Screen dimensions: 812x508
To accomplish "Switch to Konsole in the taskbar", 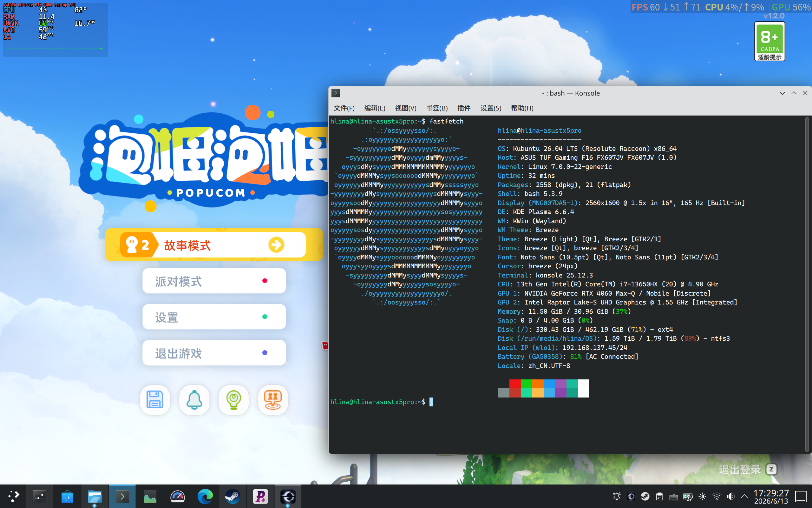I will (x=122, y=496).
